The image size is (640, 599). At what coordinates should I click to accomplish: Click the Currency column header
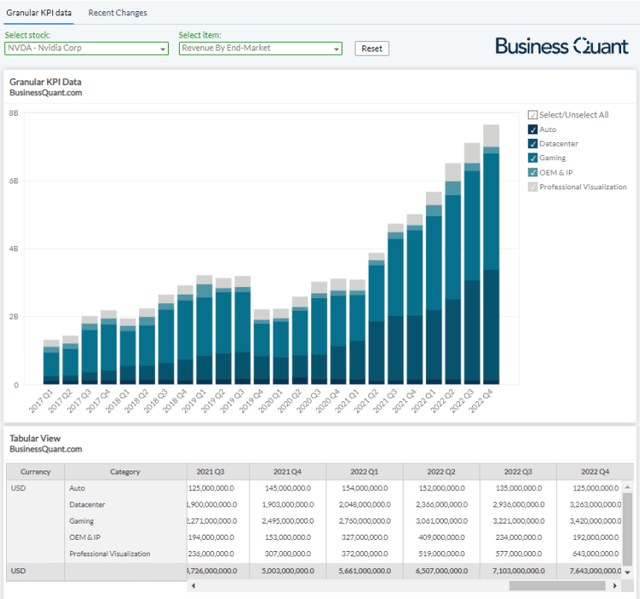(x=35, y=472)
